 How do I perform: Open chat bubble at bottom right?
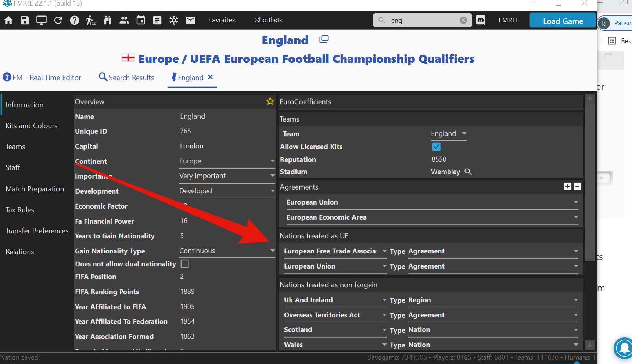(625, 348)
